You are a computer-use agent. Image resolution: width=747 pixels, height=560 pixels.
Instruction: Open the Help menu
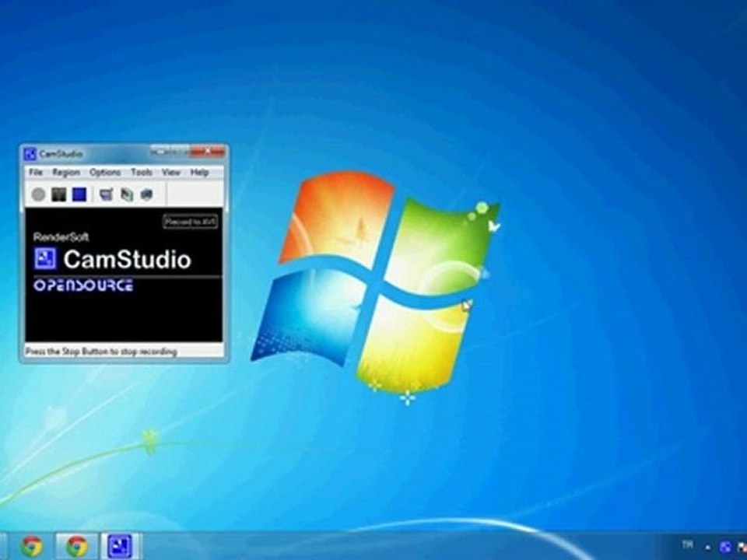click(200, 172)
